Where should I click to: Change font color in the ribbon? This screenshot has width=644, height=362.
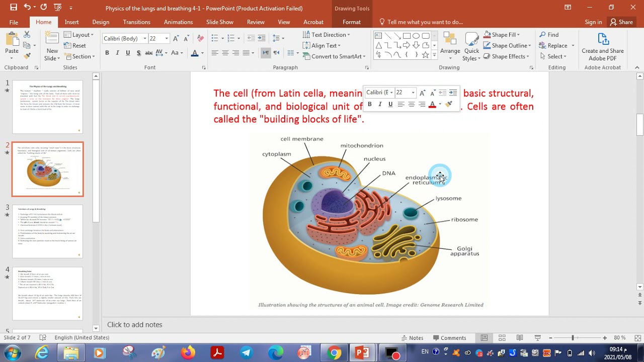pos(195,53)
